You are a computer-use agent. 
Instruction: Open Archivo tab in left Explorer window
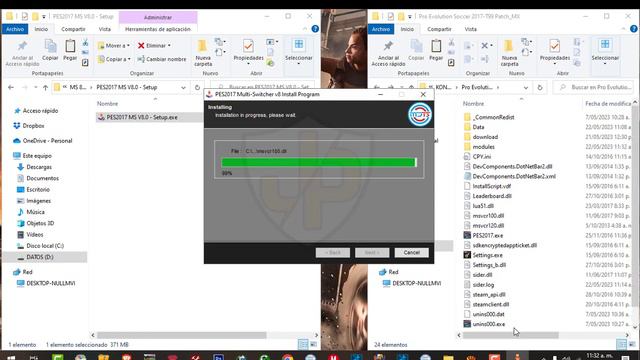[15, 29]
